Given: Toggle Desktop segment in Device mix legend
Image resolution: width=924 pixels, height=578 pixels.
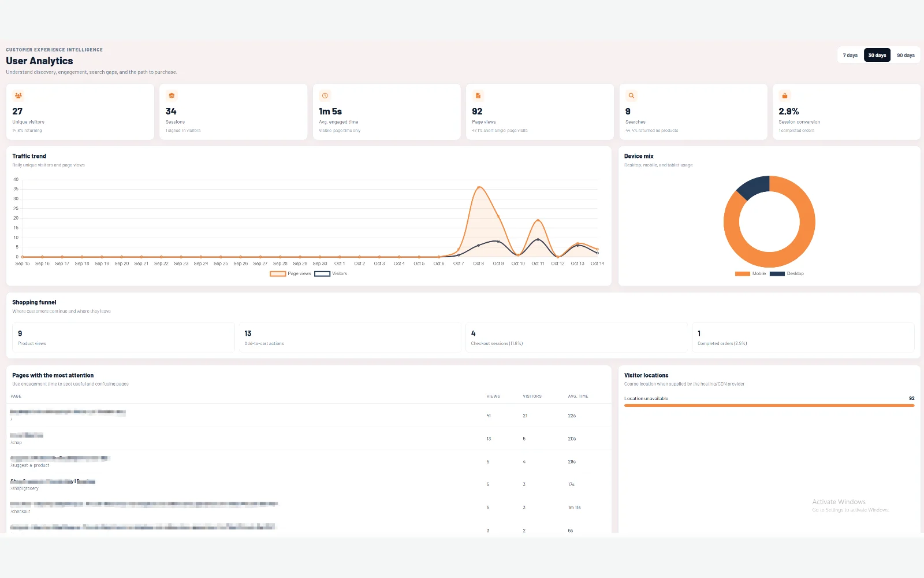Looking at the screenshot, I should 787,274.
